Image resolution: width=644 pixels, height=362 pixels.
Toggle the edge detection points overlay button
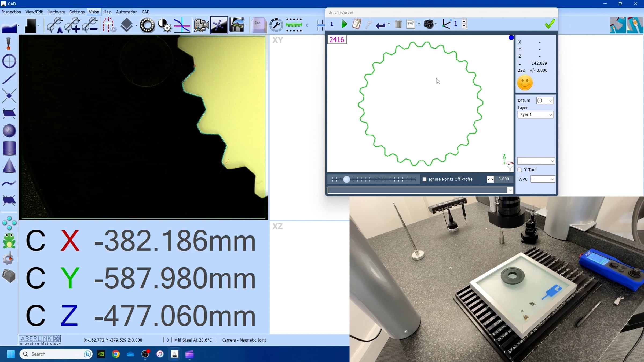click(x=219, y=25)
